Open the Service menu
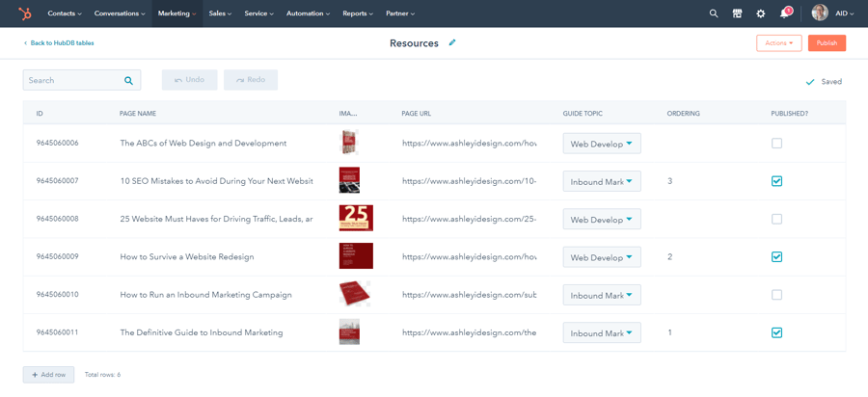The width and height of the screenshot is (868, 397). coord(259,13)
